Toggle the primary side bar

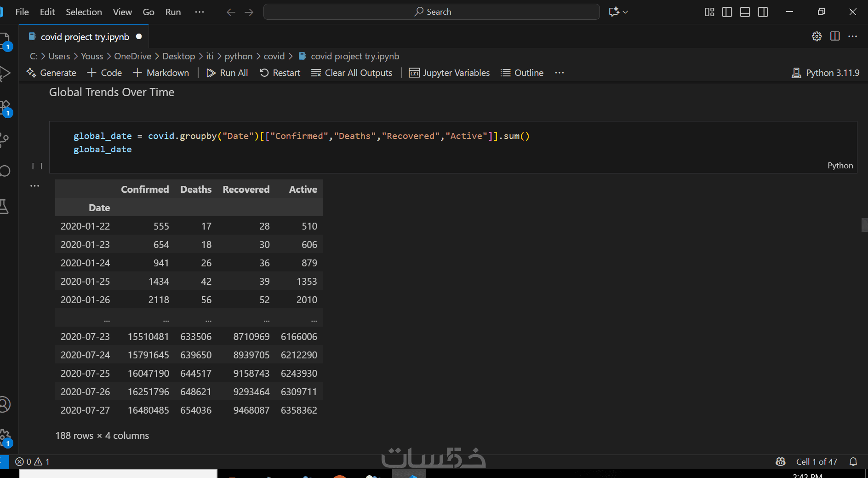point(727,12)
